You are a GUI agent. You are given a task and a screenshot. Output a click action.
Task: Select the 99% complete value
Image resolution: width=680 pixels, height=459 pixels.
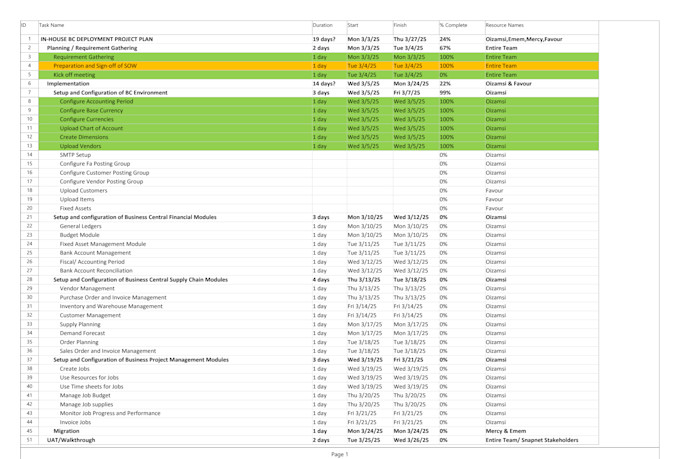(x=445, y=93)
